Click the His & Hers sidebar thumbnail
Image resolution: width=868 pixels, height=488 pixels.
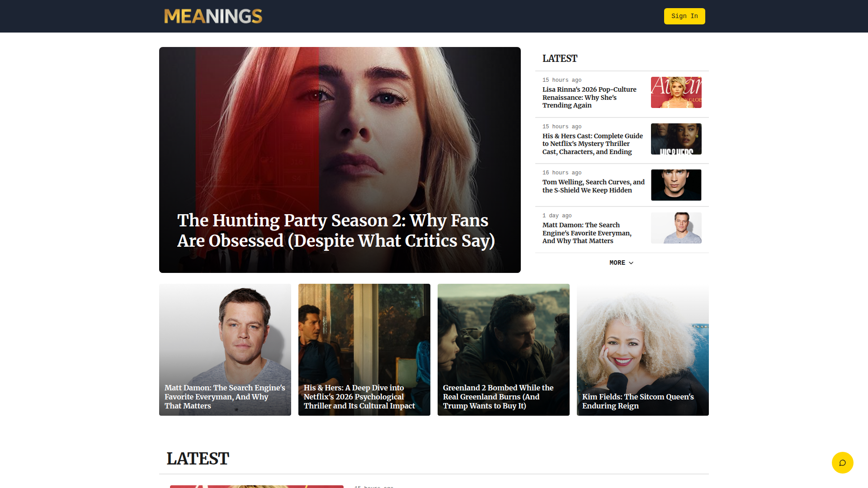tap(676, 139)
